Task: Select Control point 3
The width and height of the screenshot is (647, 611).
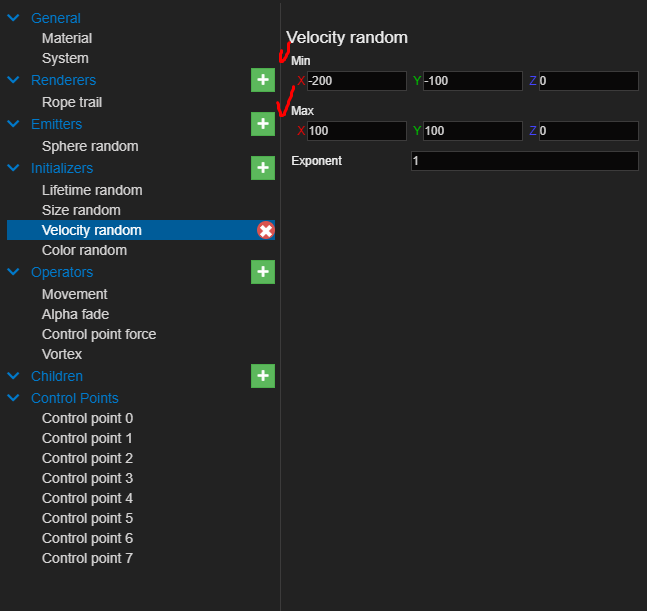Action: [x=87, y=478]
